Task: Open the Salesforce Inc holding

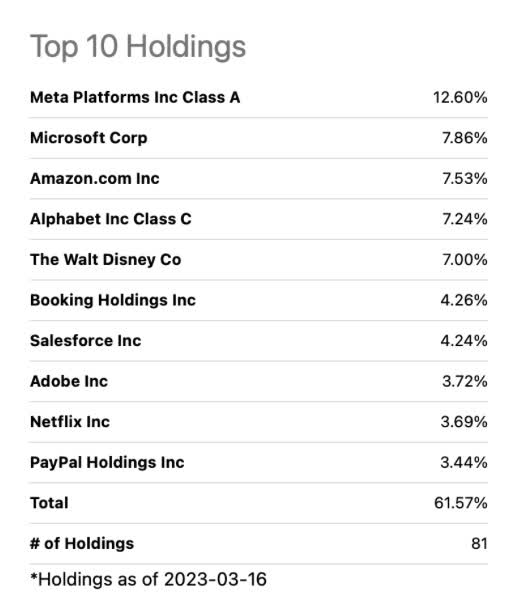Action: click(x=86, y=341)
